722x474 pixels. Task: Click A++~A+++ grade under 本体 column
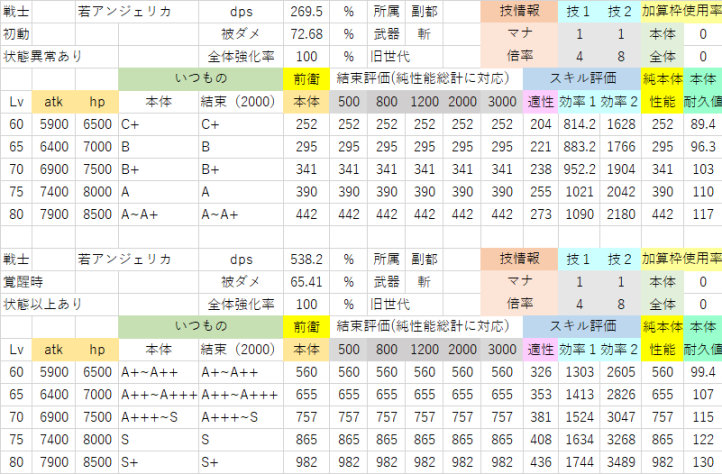(158, 395)
